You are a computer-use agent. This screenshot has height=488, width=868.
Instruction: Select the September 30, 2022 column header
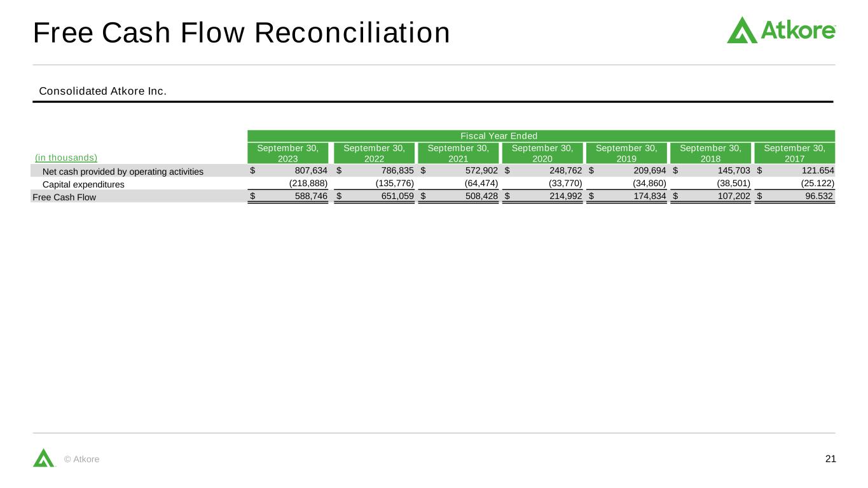374,153
